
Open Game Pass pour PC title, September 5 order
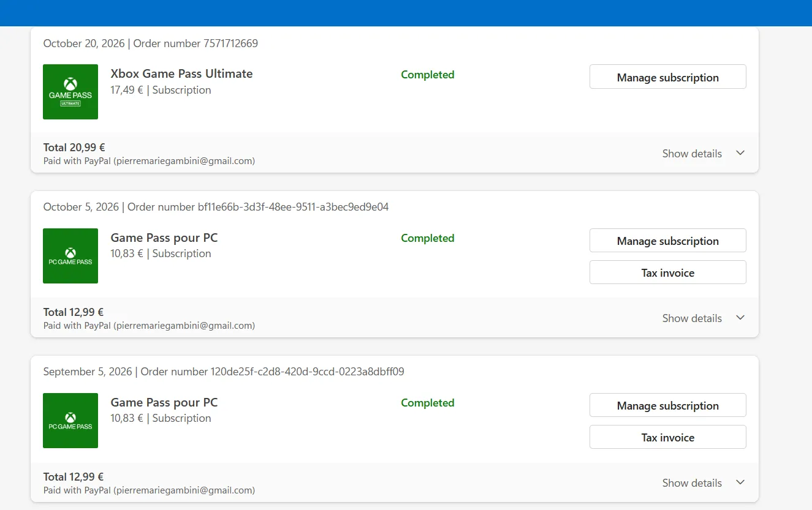[164, 402]
